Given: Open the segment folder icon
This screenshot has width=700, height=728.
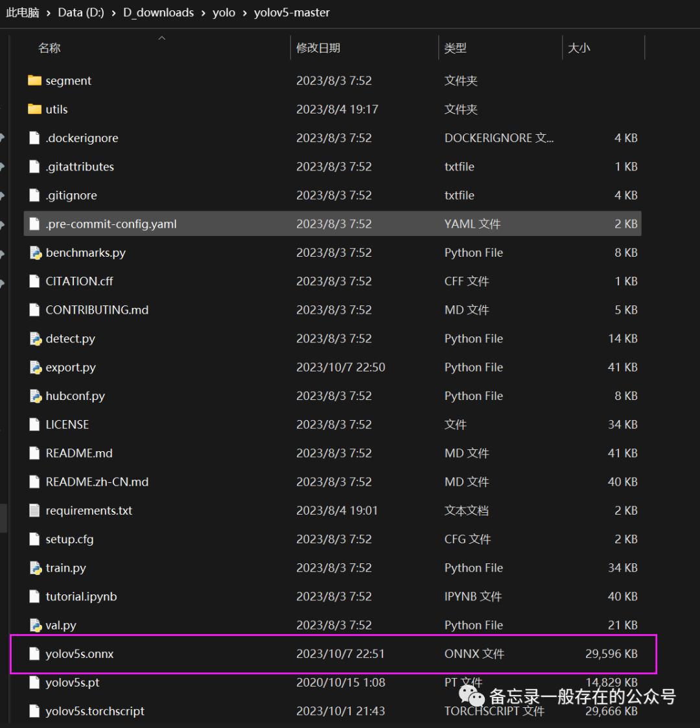Looking at the screenshot, I should tap(34, 81).
